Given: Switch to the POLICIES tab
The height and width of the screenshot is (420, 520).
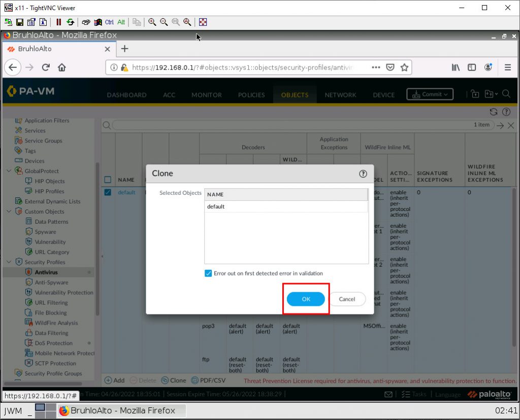Looking at the screenshot, I should click(252, 95).
